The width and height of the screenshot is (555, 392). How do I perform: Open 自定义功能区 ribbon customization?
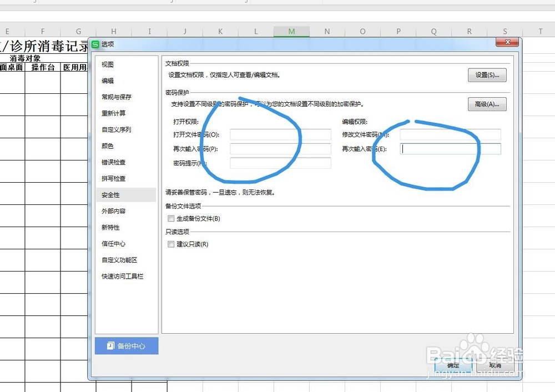[119, 259]
